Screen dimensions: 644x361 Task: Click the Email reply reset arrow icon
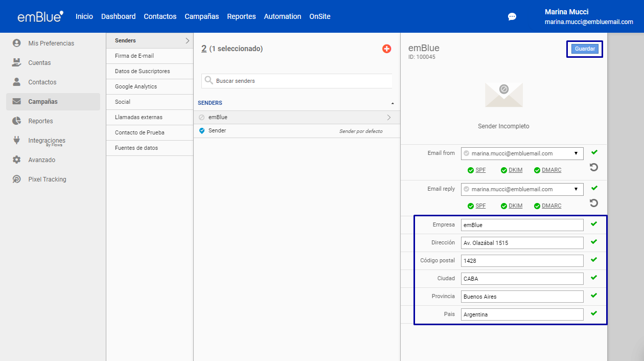[593, 203]
